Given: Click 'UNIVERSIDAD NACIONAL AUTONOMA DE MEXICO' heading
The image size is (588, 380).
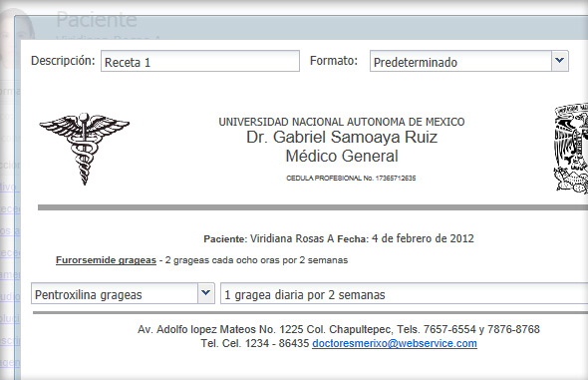Looking at the screenshot, I should [x=342, y=122].
